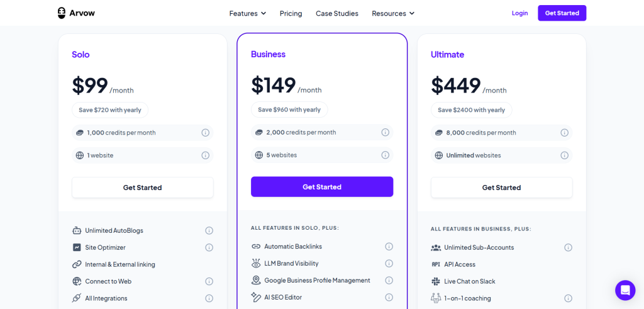Click the Login link
This screenshot has width=644, height=309.
(x=519, y=13)
